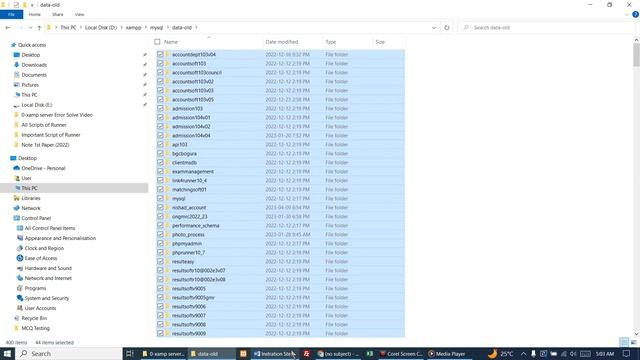Screen dimensions: 640x360
Task: Open Ease of Access item
Action: click(41, 258)
